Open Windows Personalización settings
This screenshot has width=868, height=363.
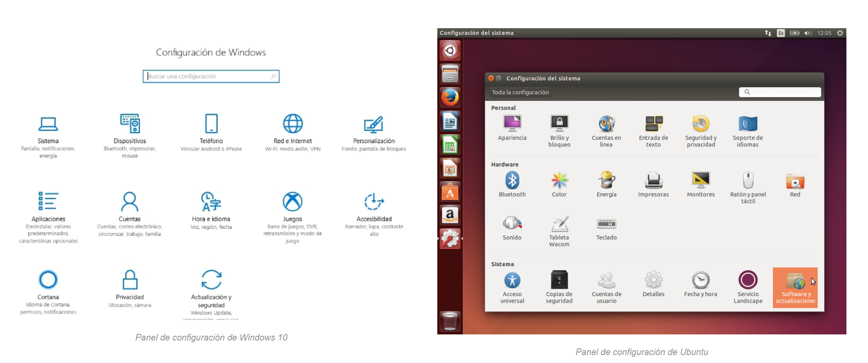pos(373,124)
